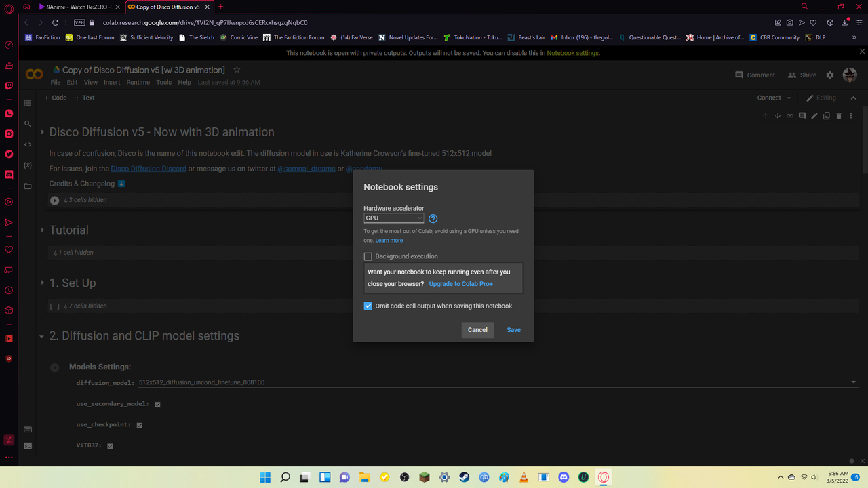Open the Runtime menu
The image size is (868, 488).
click(x=138, y=82)
